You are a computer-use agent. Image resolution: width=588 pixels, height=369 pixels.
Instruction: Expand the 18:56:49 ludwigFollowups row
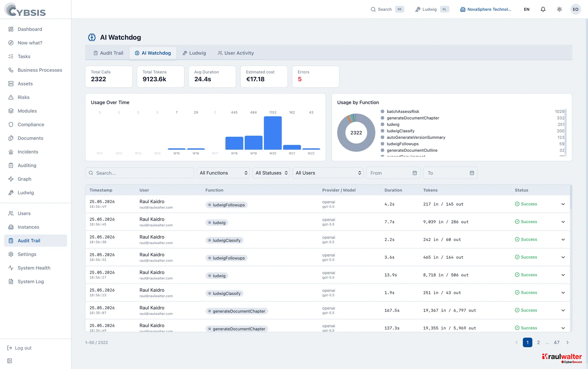(563, 204)
